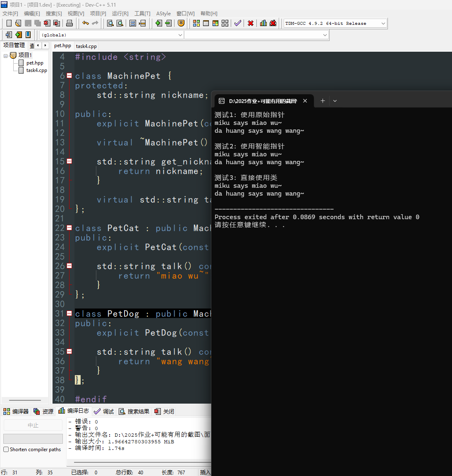Collapse the 项目1 project tree node
This screenshot has height=476, width=452.
point(5,56)
